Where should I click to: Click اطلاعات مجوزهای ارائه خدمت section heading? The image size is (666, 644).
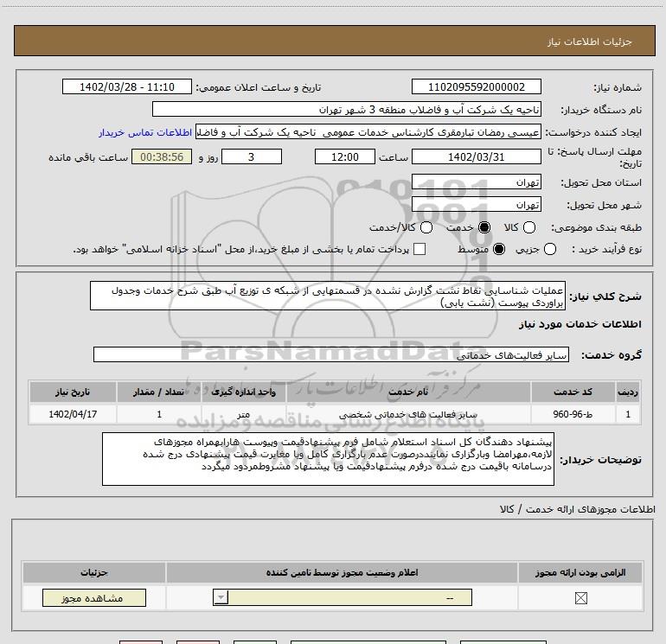click(x=578, y=509)
